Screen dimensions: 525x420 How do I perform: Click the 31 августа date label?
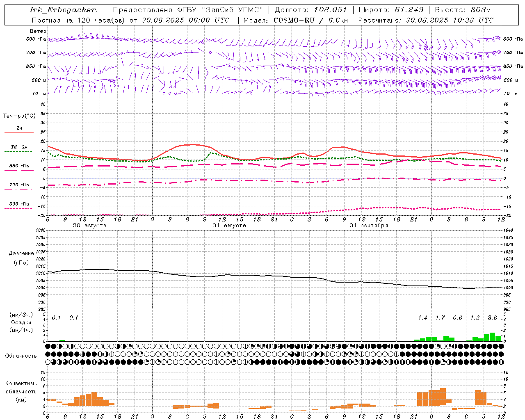coord(229,226)
